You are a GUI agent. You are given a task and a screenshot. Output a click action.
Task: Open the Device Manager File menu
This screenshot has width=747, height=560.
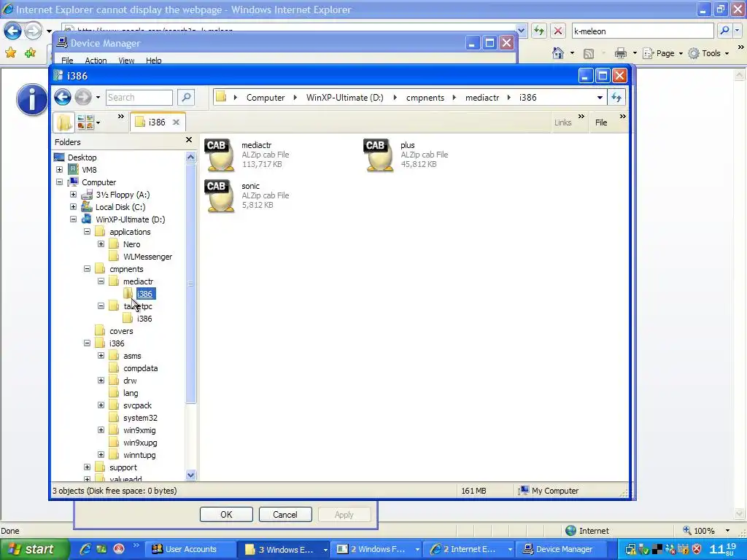click(x=67, y=61)
